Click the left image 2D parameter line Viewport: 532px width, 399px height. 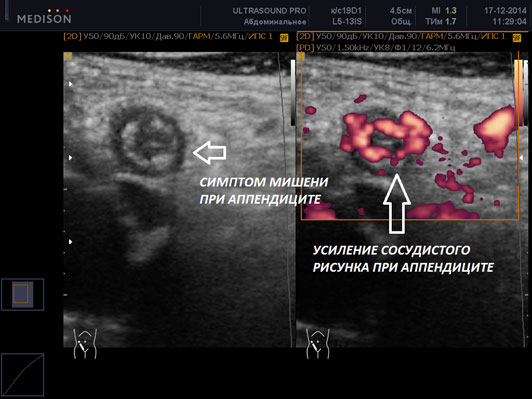tap(168, 36)
